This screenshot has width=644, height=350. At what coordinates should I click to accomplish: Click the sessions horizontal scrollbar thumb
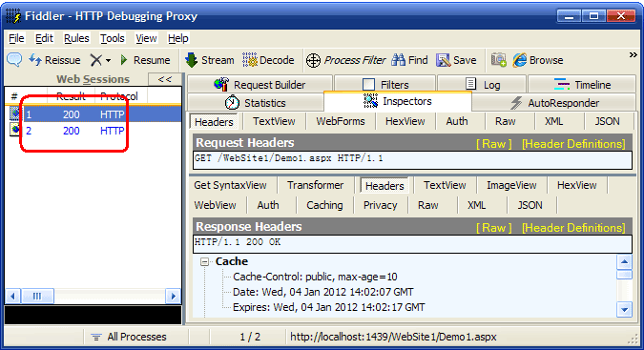click(x=37, y=296)
